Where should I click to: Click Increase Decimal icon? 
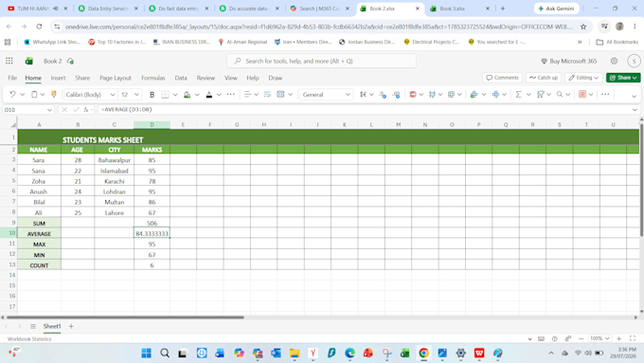(383, 95)
